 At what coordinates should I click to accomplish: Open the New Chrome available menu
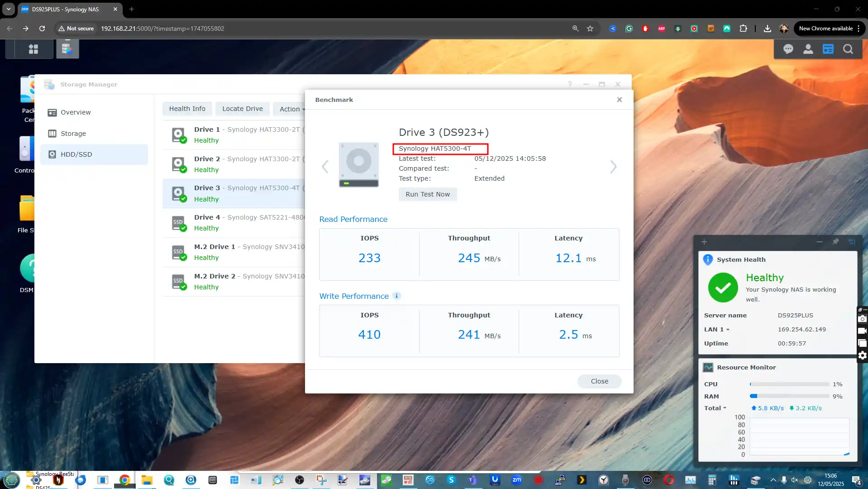(830, 29)
